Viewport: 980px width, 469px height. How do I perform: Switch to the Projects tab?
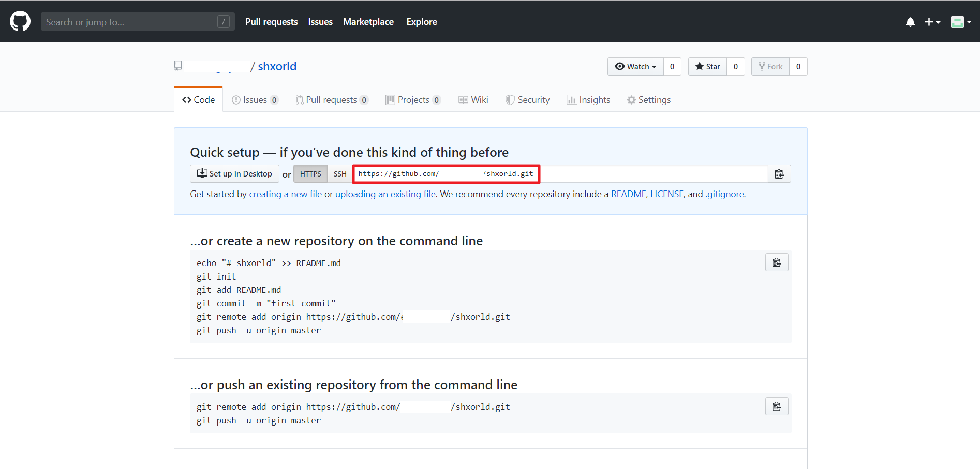[x=413, y=100]
